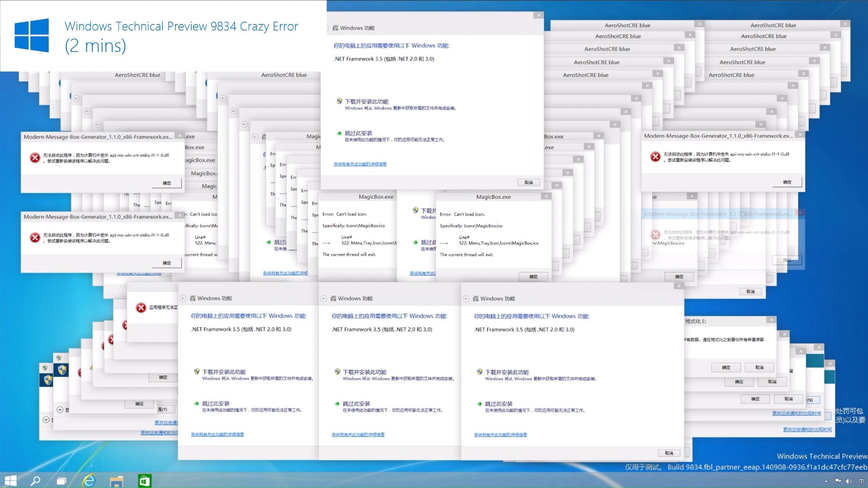Click 确定 in the top-right missing DLL error dialog
868x488 pixels.
[787, 182]
